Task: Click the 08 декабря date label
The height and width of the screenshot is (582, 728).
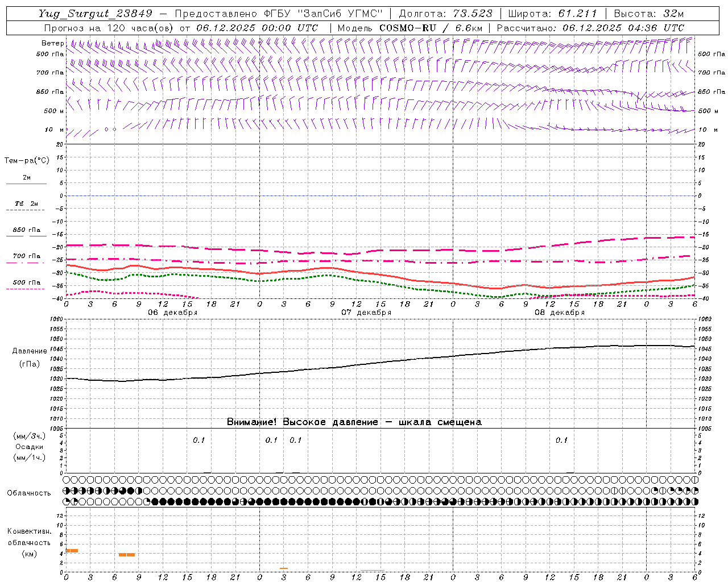Action: [x=560, y=313]
